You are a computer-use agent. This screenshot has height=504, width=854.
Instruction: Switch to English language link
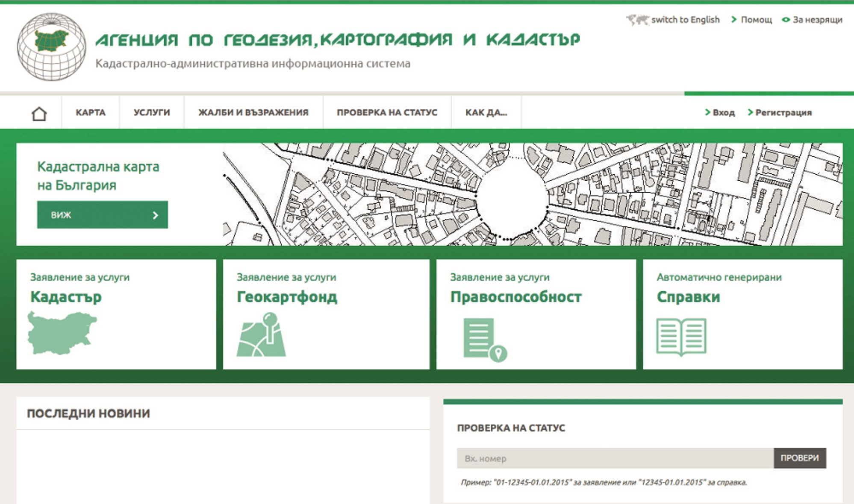point(685,20)
